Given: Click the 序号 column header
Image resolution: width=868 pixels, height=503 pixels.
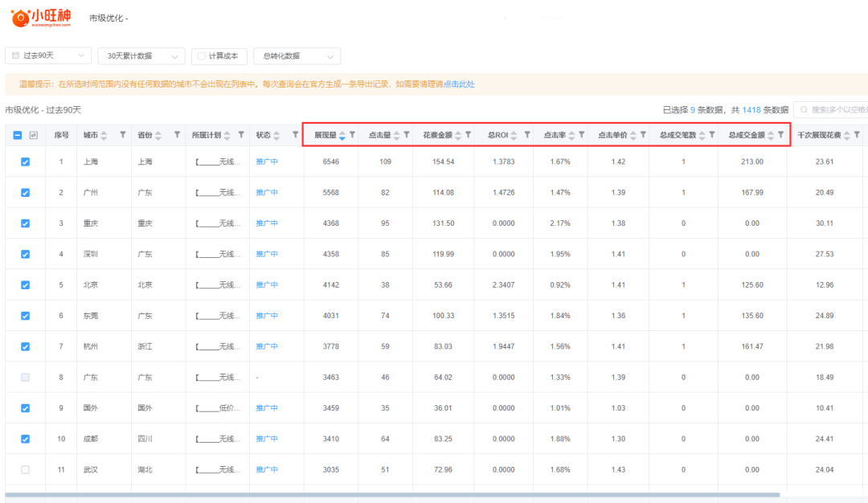Looking at the screenshot, I should pyautogui.click(x=61, y=135).
